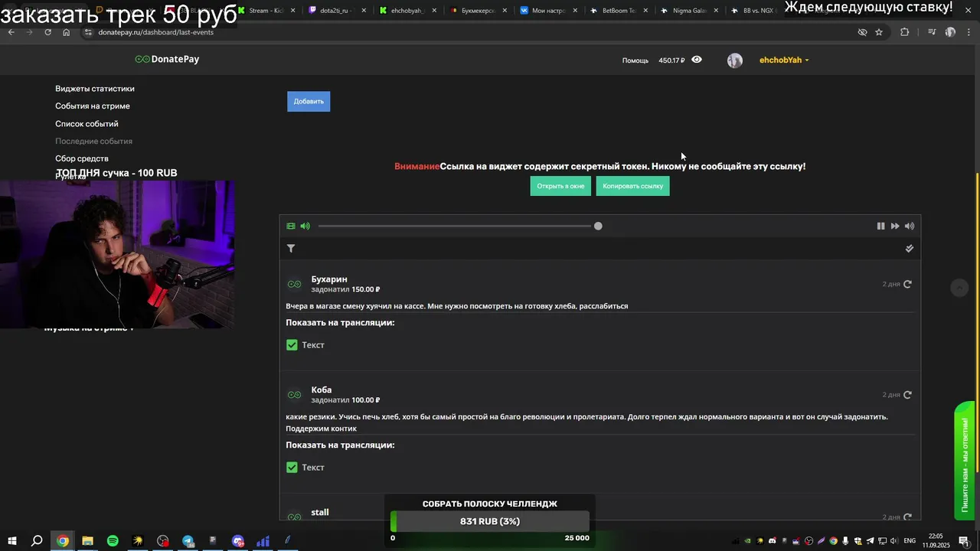Click the scroll-to-top round button
This screenshot has height=551, width=980.
click(x=959, y=287)
